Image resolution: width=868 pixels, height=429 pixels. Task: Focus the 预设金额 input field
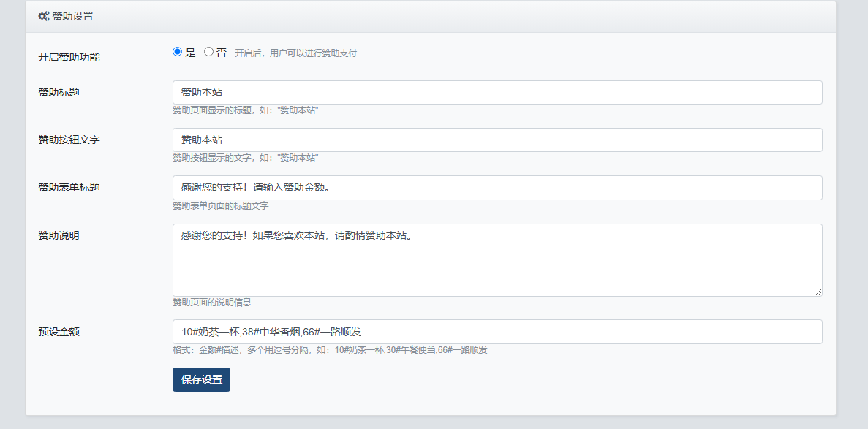[x=497, y=332]
